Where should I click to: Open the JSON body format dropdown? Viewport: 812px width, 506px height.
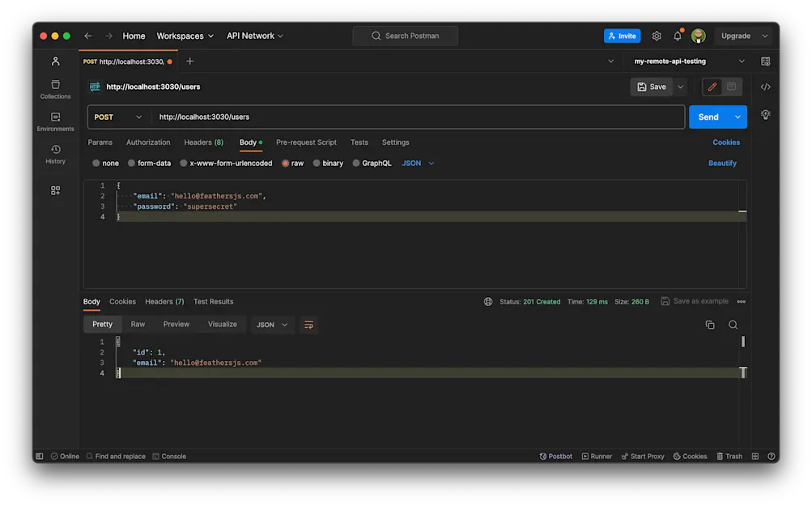pyautogui.click(x=416, y=162)
